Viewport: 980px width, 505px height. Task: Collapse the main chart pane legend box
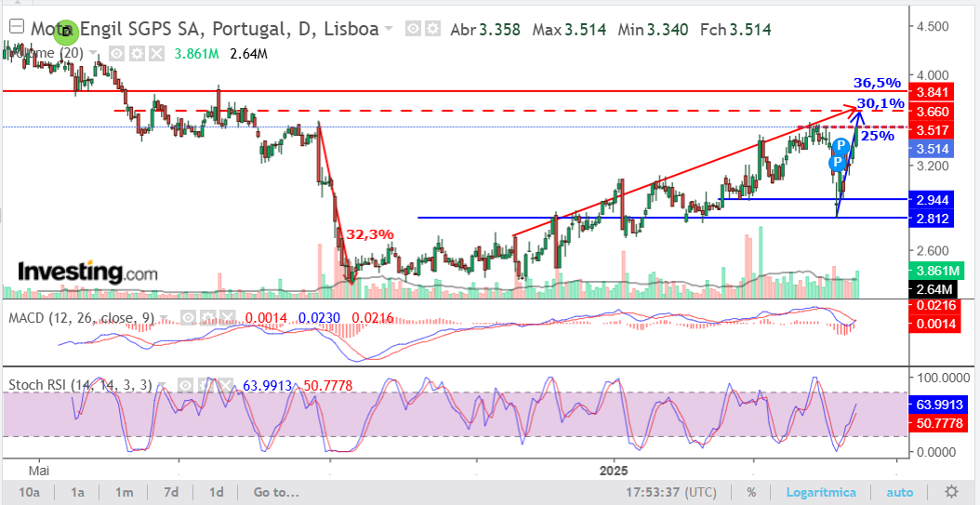[18, 27]
